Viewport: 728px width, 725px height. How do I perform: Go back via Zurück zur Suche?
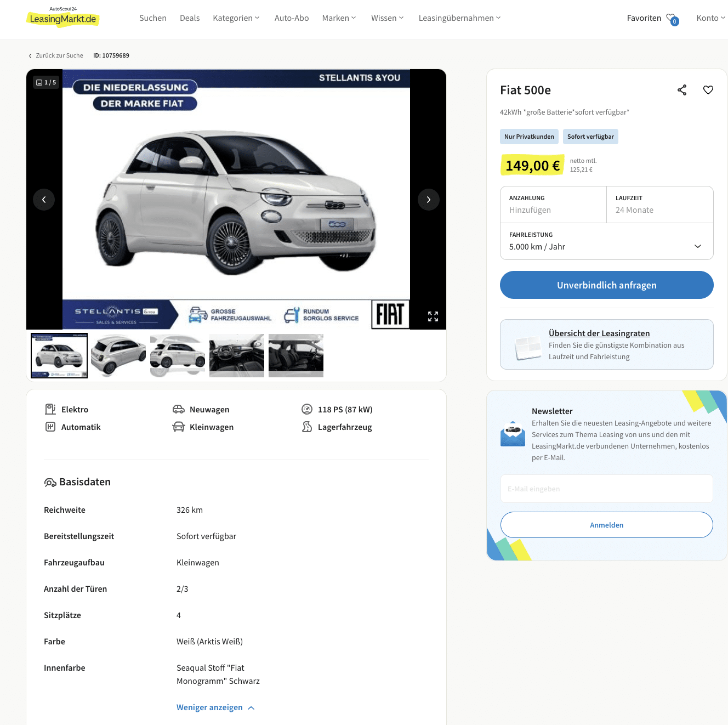pos(55,55)
